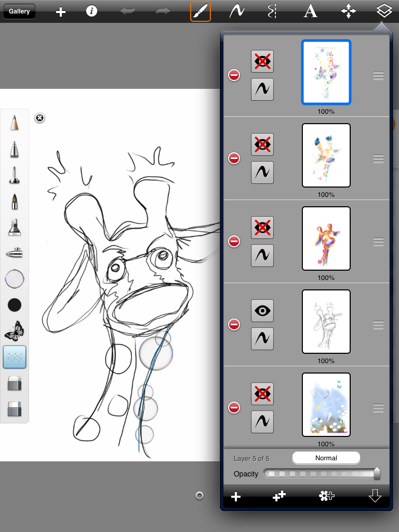Open the Gallery
This screenshot has width=399, height=532.
pos(19,11)
